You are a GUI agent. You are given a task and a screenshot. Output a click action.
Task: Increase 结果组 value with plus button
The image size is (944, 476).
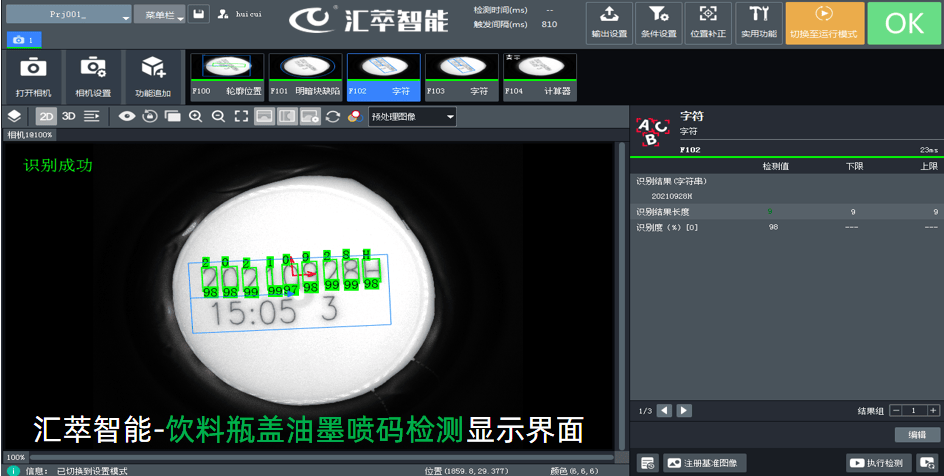[932, 410]
